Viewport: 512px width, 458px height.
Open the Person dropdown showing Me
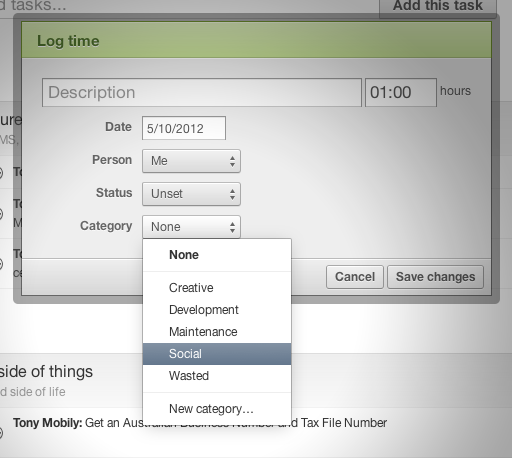pos(191,161)
